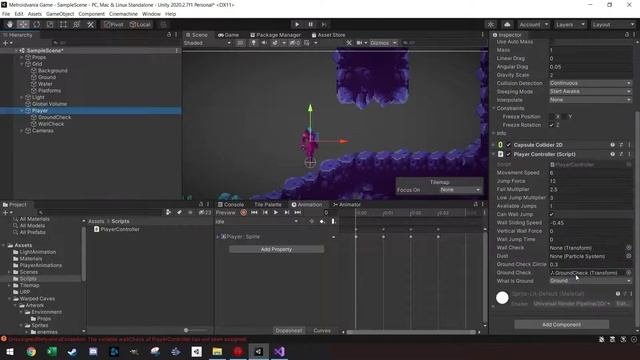This screenshot has height=360, width=640.
Task: Select the Rotate tool in the toolbar
Action: pyautogui.click(x=37, y=24)
